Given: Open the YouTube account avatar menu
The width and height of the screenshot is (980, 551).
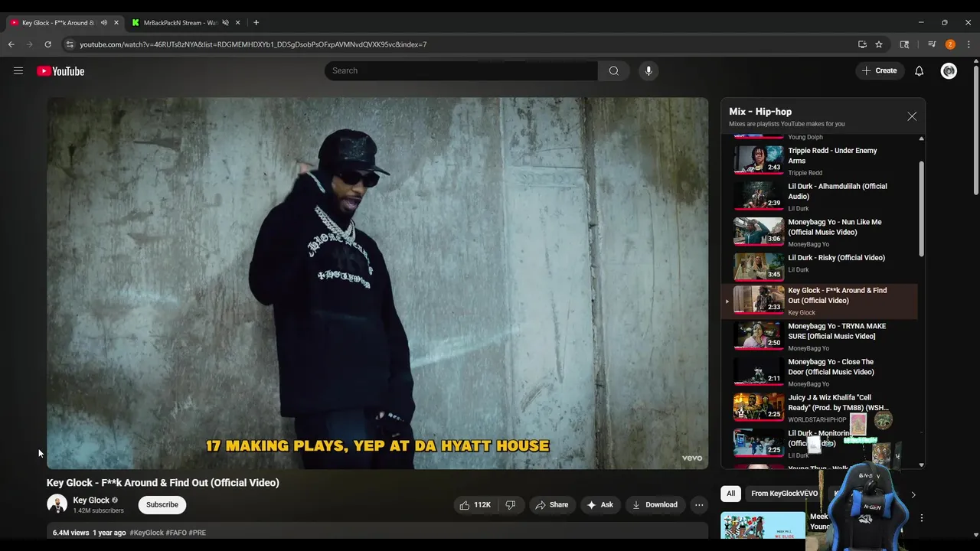Looking at the screenshot, I should click(x=949, y=70).
